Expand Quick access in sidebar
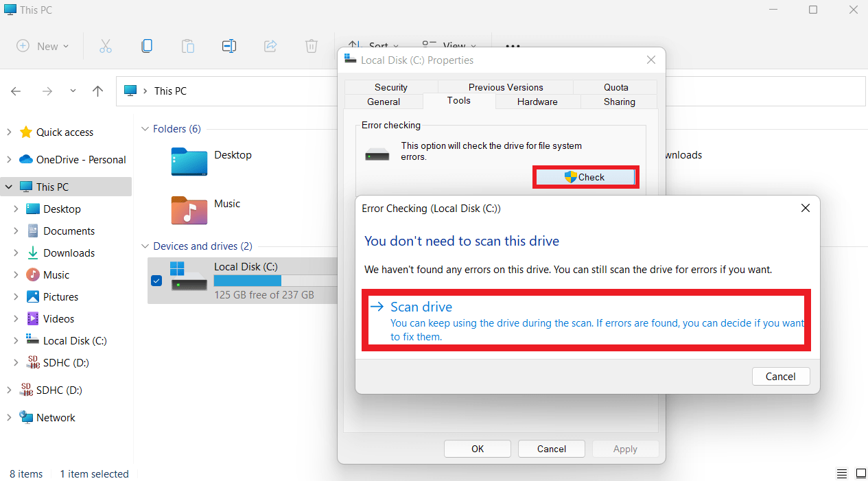868x481 pixels. [x=9, y=132]
